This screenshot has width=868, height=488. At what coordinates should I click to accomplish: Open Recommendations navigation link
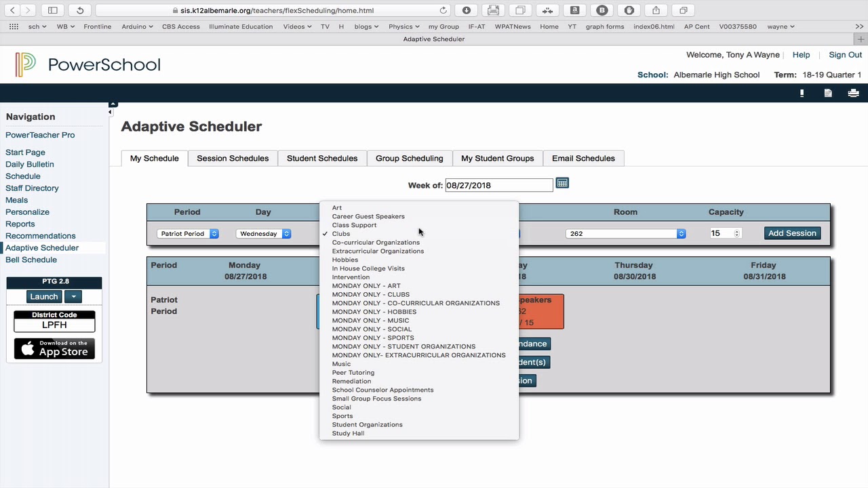tap(41, 236)
